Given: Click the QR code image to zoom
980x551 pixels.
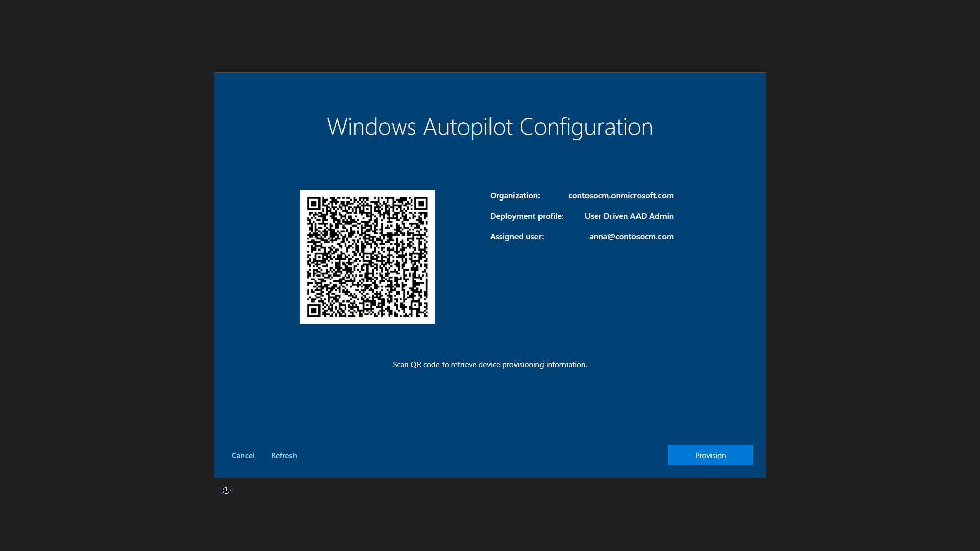Looking at the screenshot, I should click(x=367, y=256).
